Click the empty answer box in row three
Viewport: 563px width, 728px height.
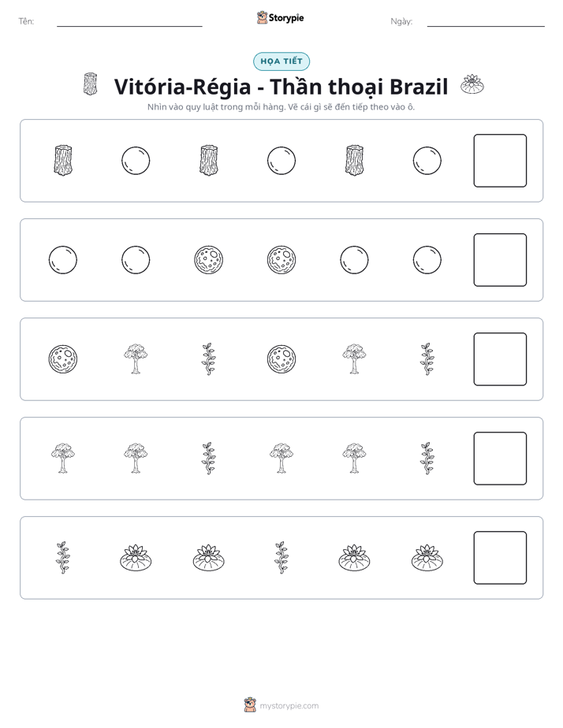click(500, 359)
